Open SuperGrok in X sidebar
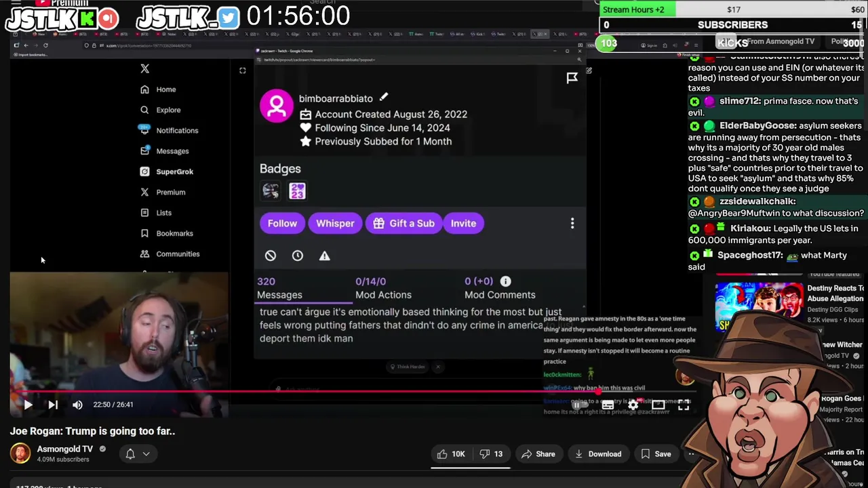 [167, 171]
